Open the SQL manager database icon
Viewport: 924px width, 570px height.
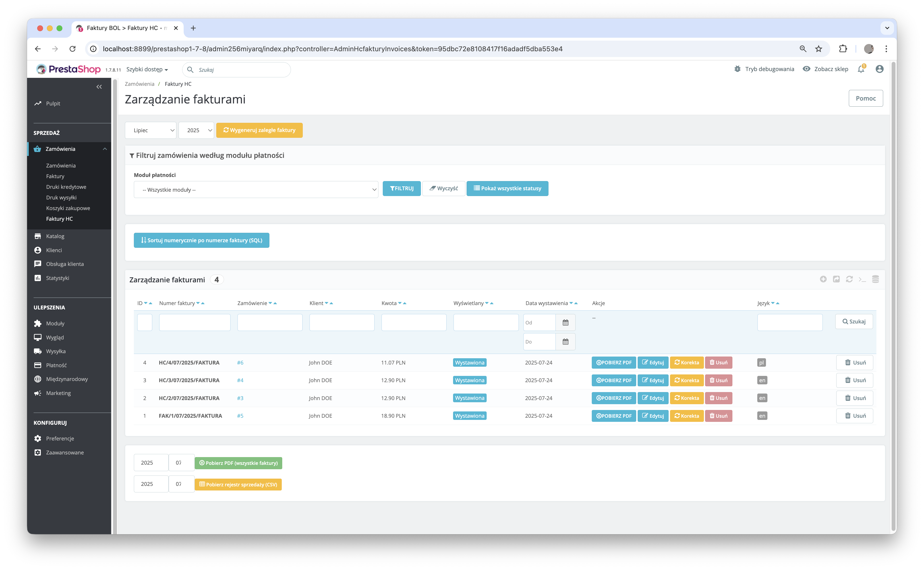[875, 279]
